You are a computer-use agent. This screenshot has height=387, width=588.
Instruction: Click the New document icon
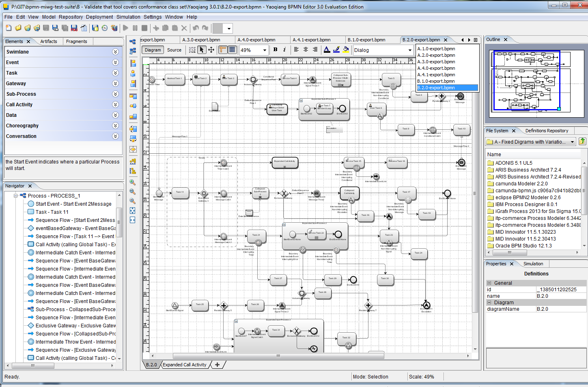point(9,28)
